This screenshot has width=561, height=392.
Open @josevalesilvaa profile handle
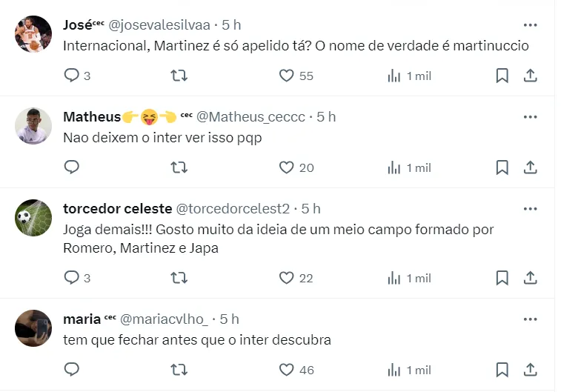coord(159,25)
